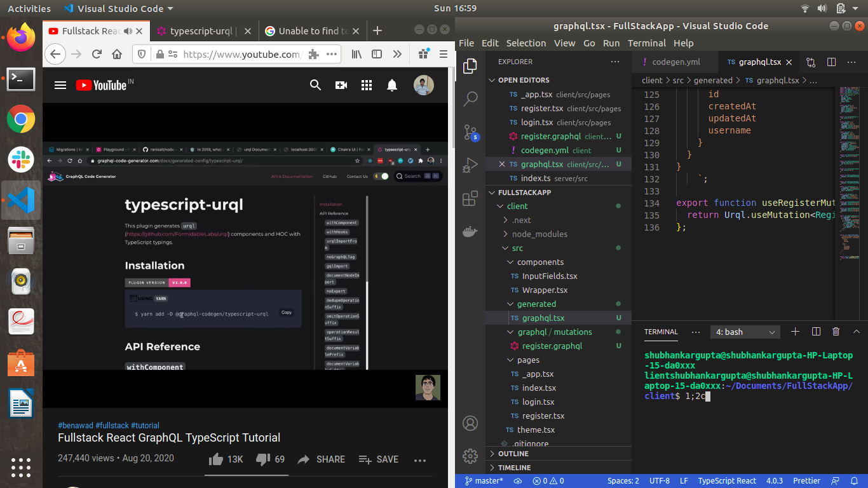This screenshot has height=488, width=868.
Task: Select the Docker icon in the activity bar
Action: coord(470,231)
